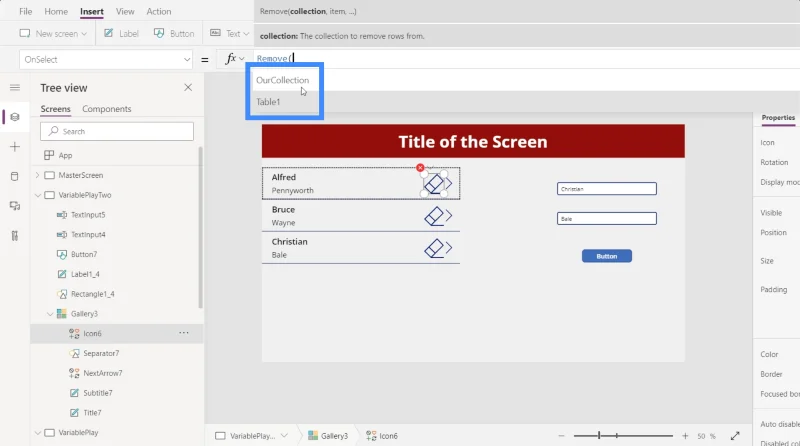Open the Advanced tools icon in sidebar
Viewport: 800px width, 446px height.
click(15, 235)
